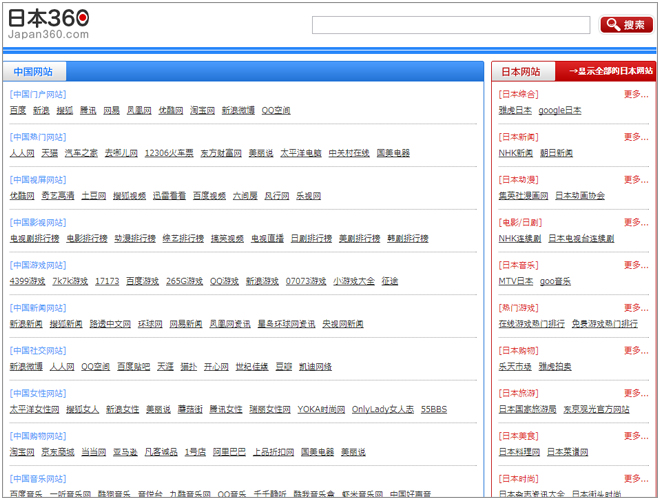Viewport: 660px width, 500px height.
Task: Focus the search input field
Action: tap(451, 25)
